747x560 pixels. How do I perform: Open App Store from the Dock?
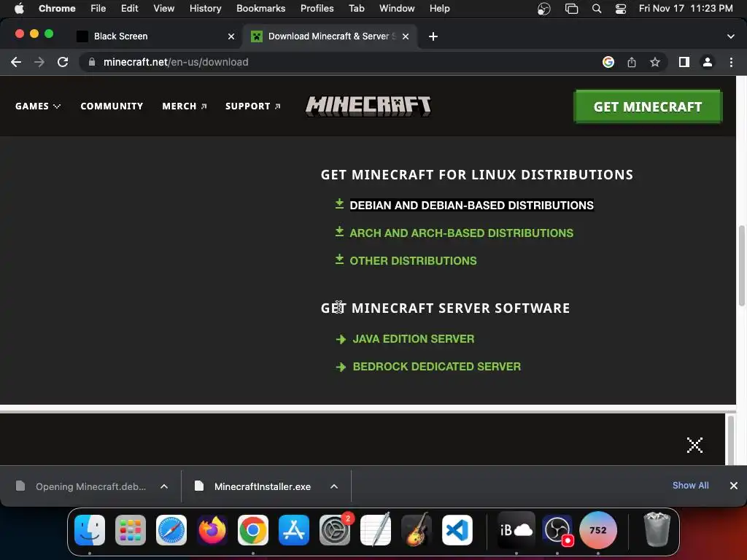[x=293, y=530]
